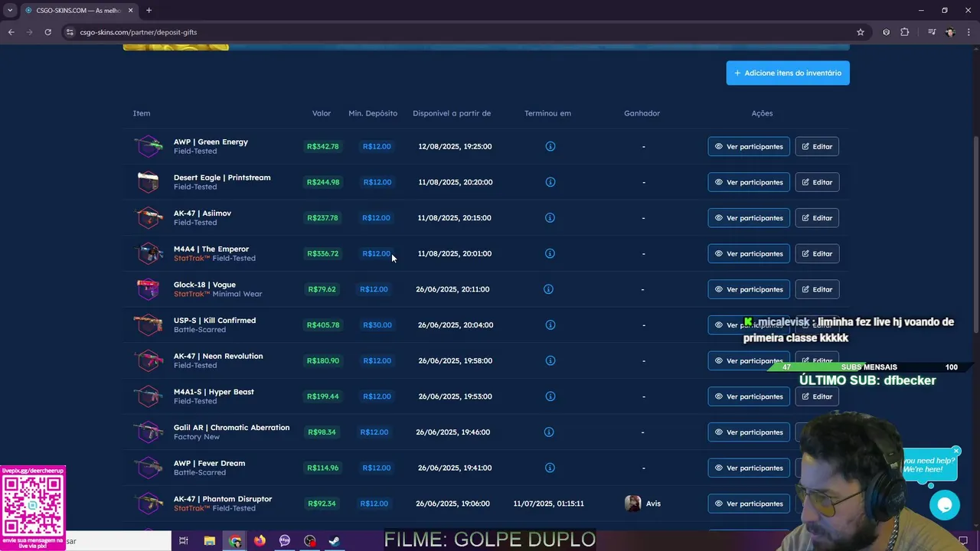This screenshot has height=551, width=980.
Task: Open the Chrome extensions puzzle icon
Action: [905, 32]
